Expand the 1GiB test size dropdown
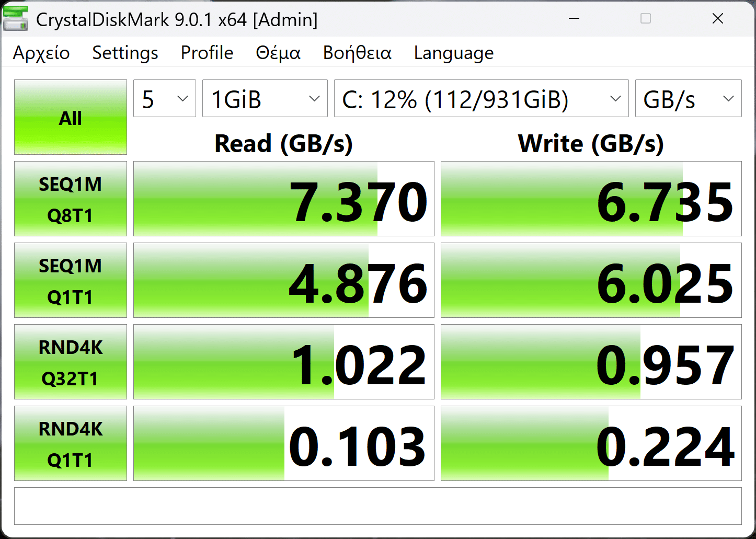 [x=265, y=99]
